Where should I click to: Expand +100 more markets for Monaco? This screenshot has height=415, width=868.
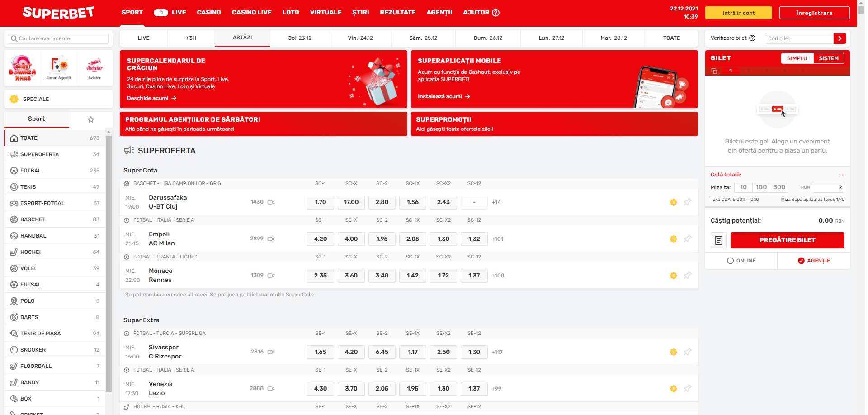tap(498, 276)
